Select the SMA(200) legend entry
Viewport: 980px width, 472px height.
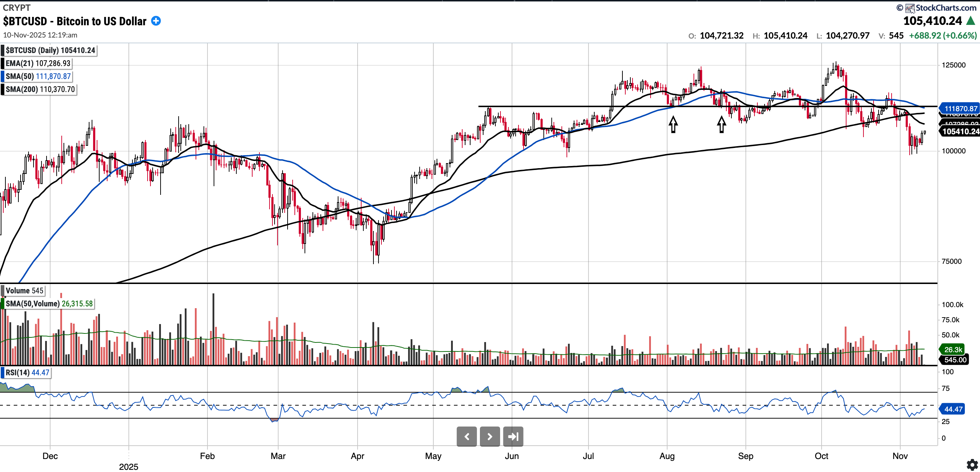40,89
